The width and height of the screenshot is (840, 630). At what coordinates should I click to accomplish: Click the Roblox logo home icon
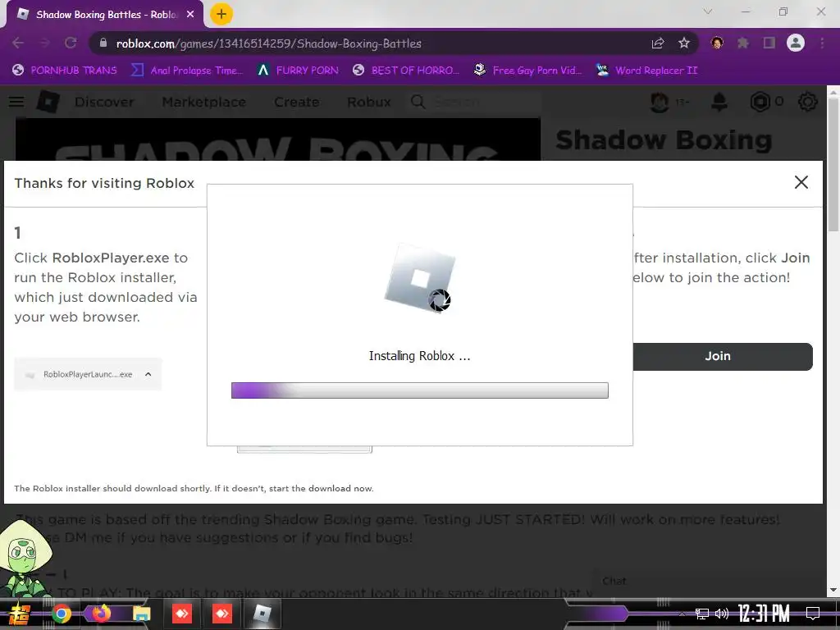tap(48, 101)
